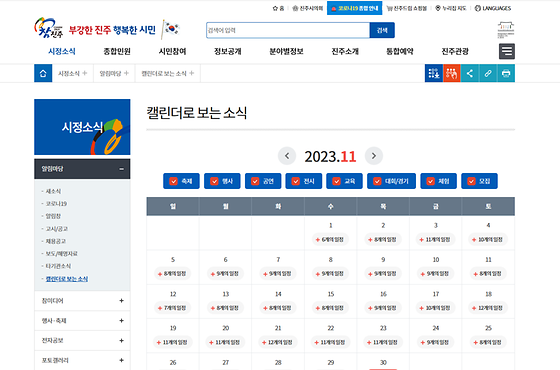
Task: Open 캘린더로 보는 소식 sidebar link
Action: [67, 279]
